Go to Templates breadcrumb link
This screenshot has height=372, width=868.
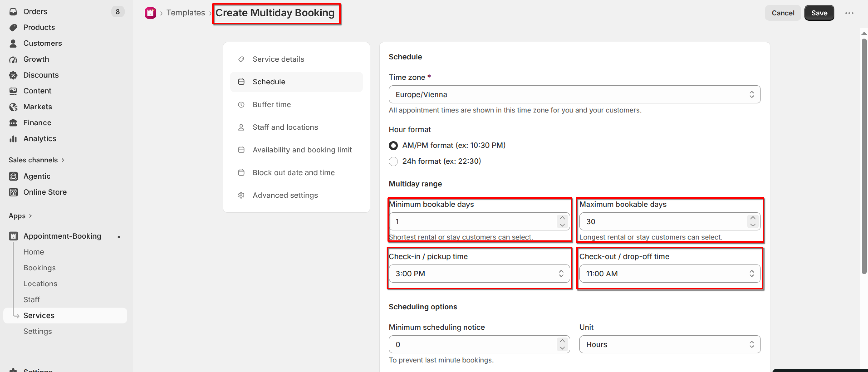(185, 13)
